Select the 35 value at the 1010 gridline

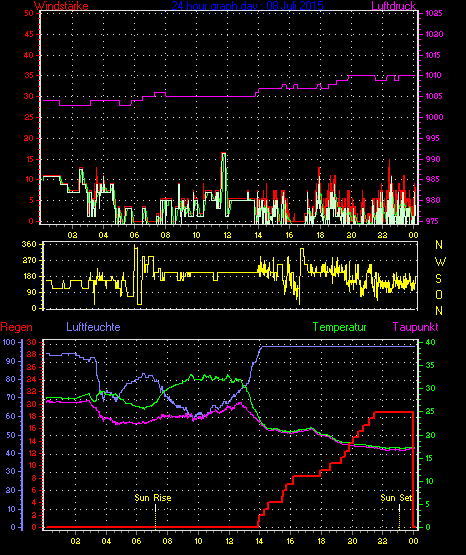point(29,75)
